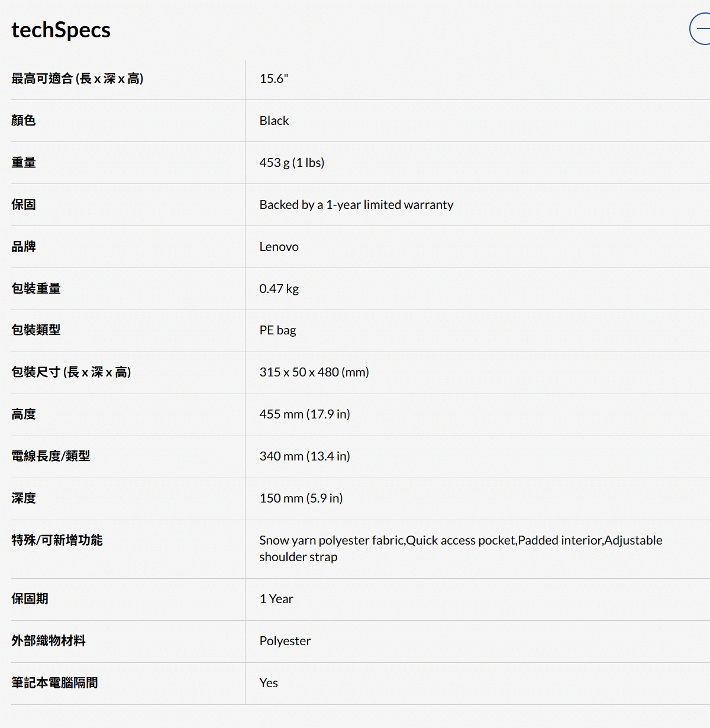The height and width of the screenshot is (728, 710).
Task: Select the Lenovo brand value
Action: [279, 247]
